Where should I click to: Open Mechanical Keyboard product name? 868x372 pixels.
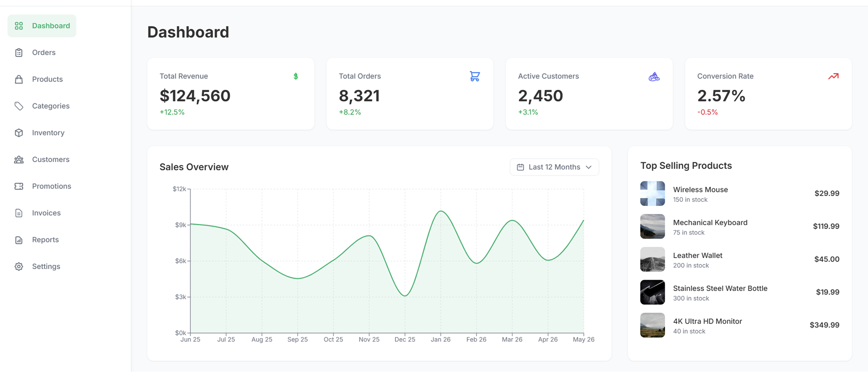[x=710, y=223]
